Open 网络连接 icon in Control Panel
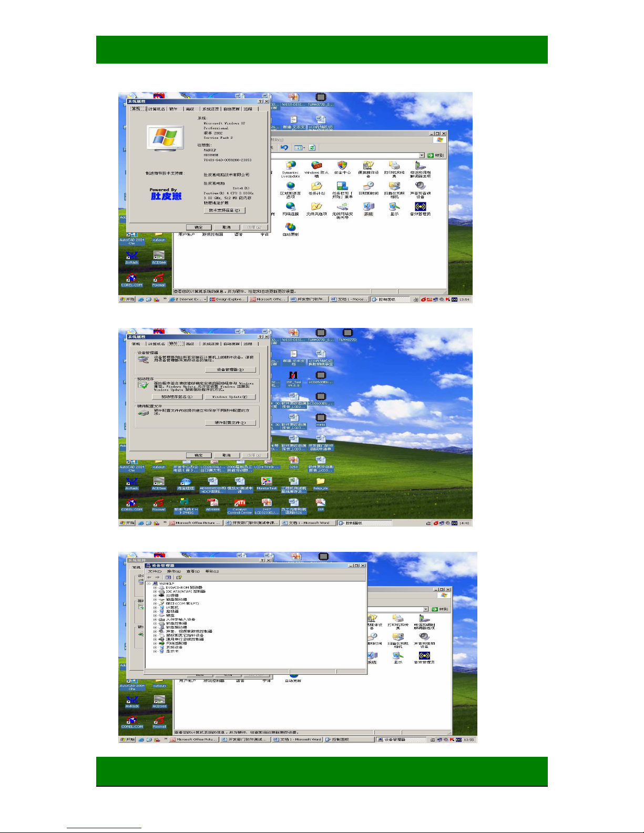This screenshot has height=833, width=644. [290, 209]
